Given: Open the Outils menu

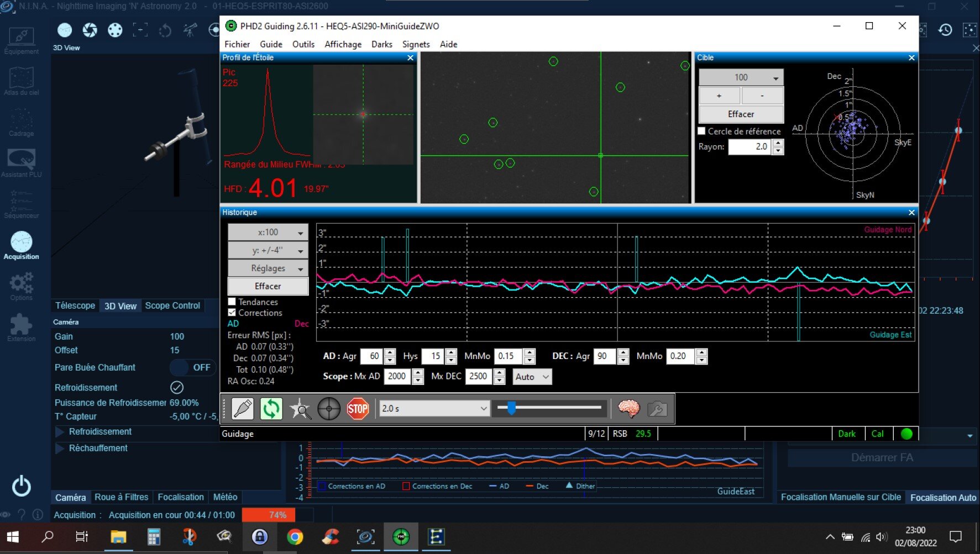Looking at the screenshot, I should (303, 44).
